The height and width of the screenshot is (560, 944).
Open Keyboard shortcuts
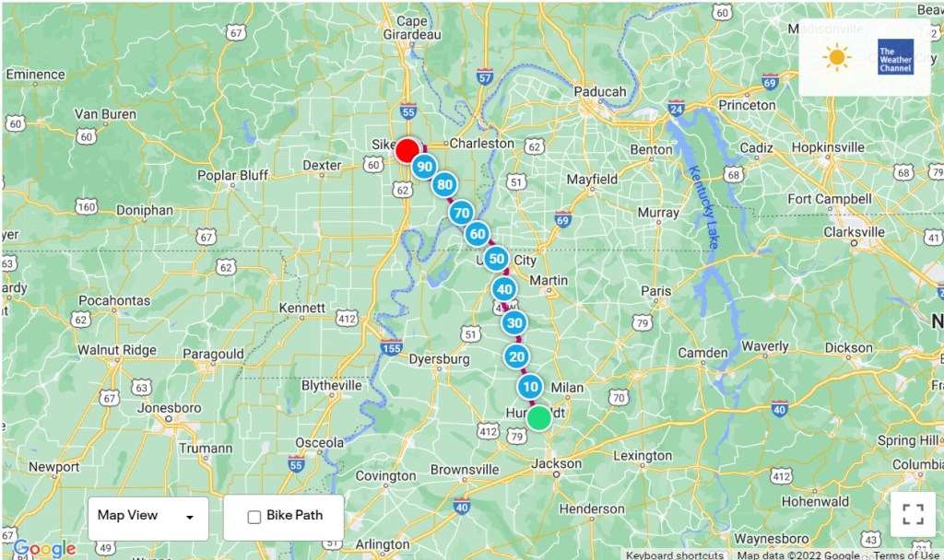point(674,555)
